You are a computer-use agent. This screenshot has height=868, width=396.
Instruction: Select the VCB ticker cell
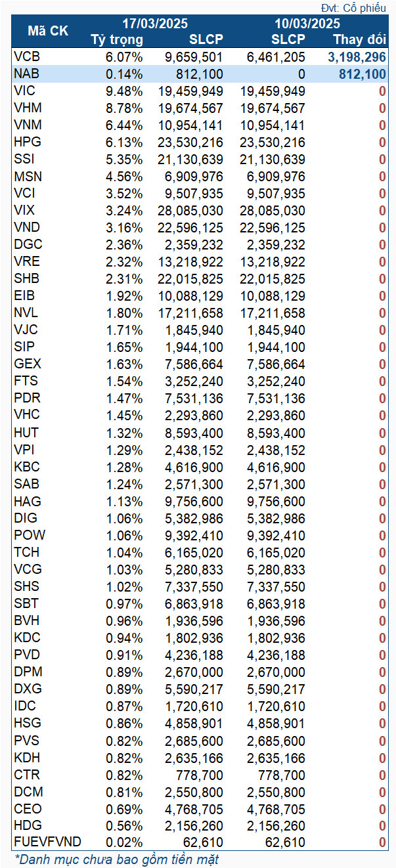pos(26,57)
